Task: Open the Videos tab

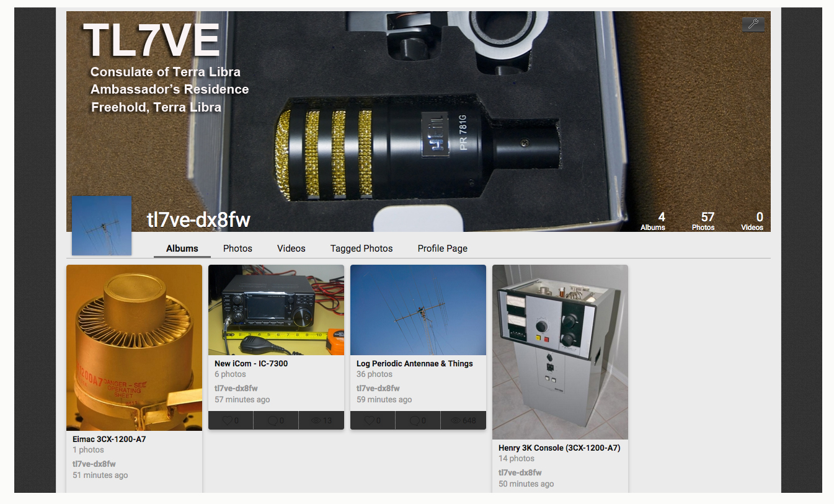Action: pyautogui.click(x=291, y=249)
